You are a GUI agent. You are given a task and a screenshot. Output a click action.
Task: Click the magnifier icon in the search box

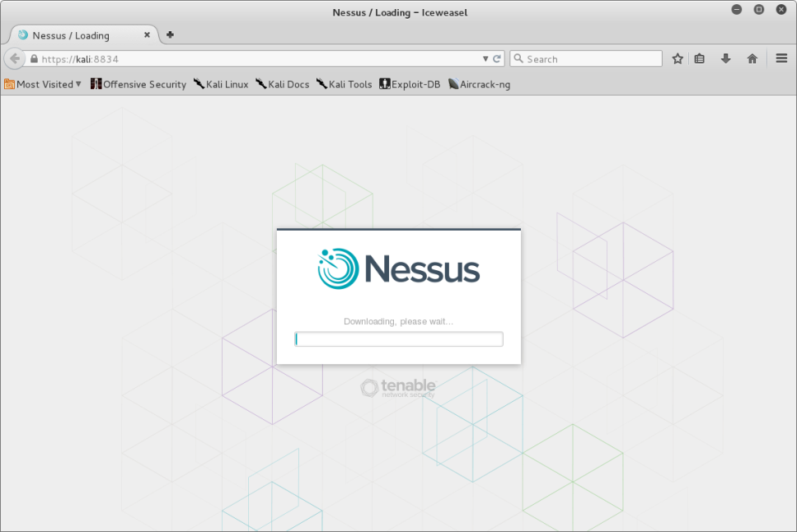(x=518, y=58)
